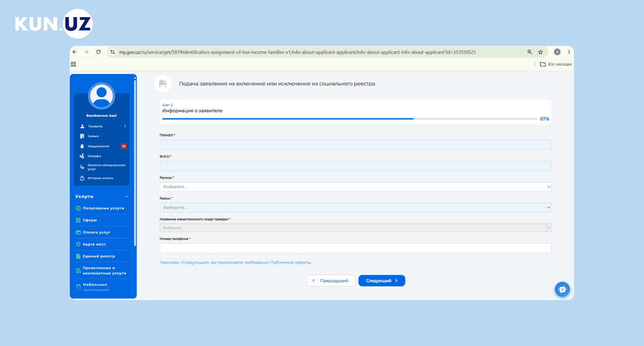The height and width of the screenshot is (346, 644).
Task: Open the Район dropdown
Action: click(x=355, y=207)
